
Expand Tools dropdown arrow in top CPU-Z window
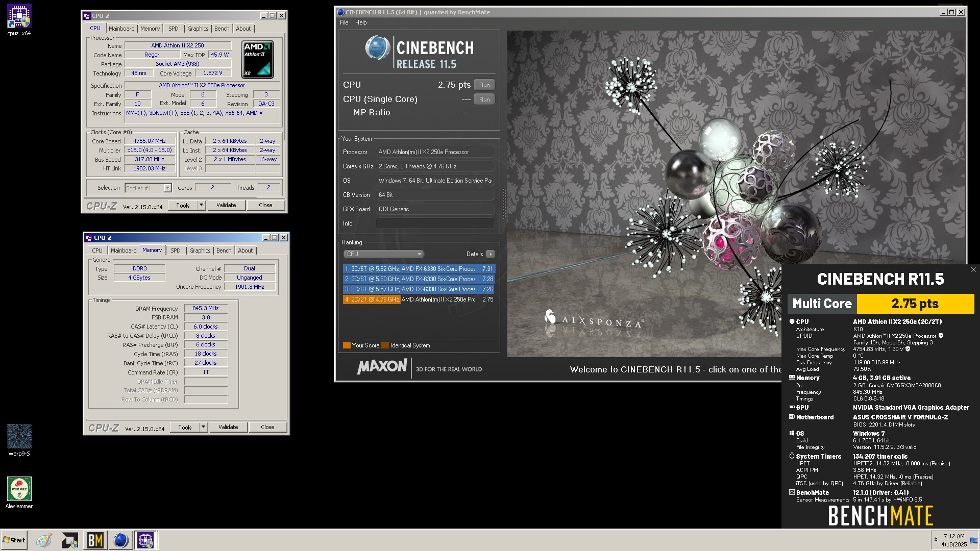[201, 205]
